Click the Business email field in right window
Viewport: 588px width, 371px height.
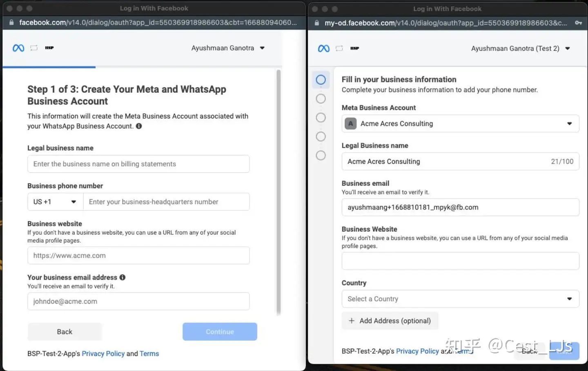(460, 207)
